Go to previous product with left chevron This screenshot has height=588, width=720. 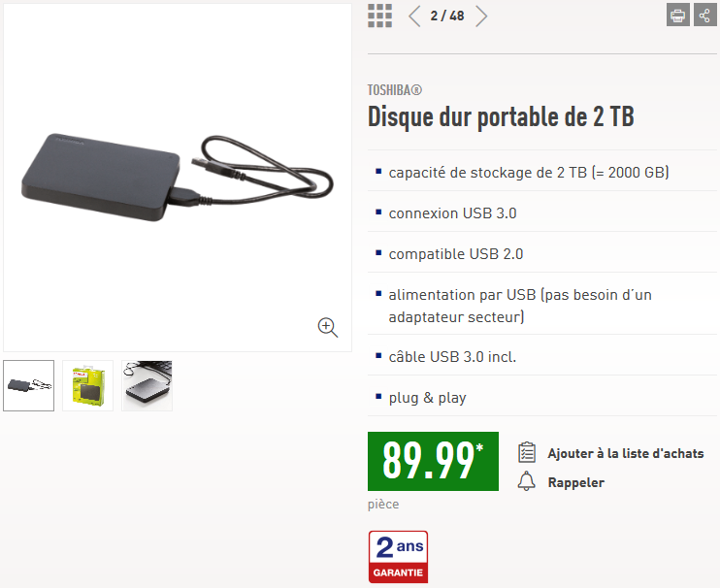(x=414, y=16)
